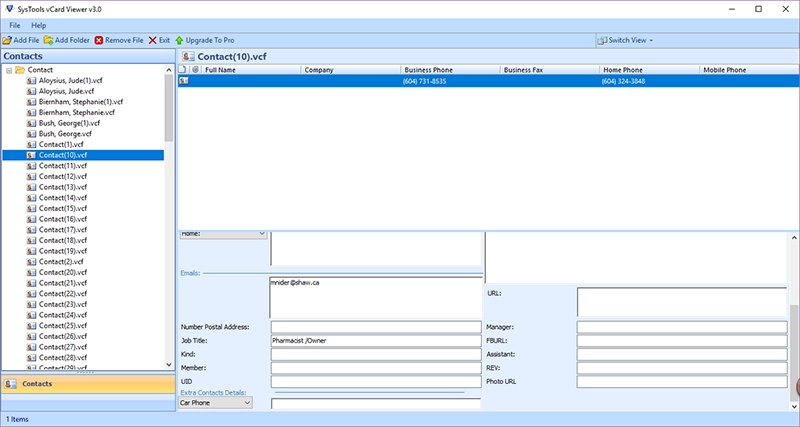
Task: Open the Switch View dropdown
Action: click(626, 40)
